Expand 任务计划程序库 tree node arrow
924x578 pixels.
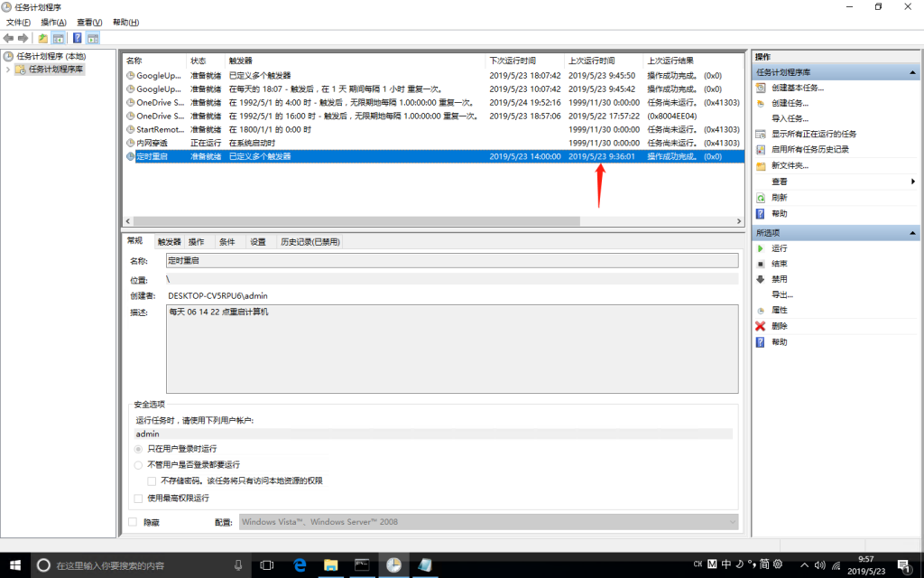tap(7, 70)
